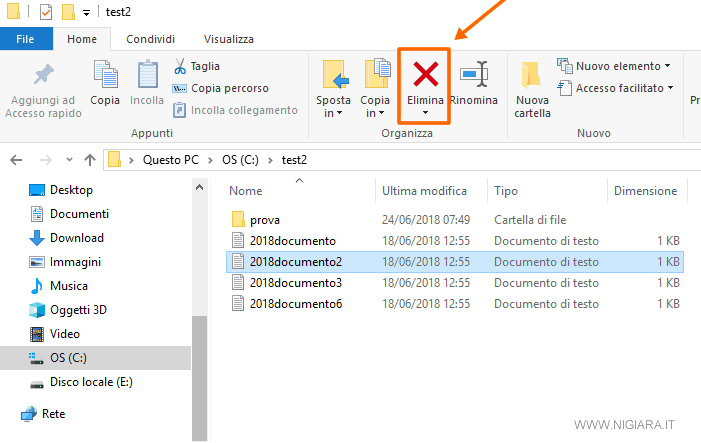
Task: Open the prova folder
Action: click(x=265, y=219)
